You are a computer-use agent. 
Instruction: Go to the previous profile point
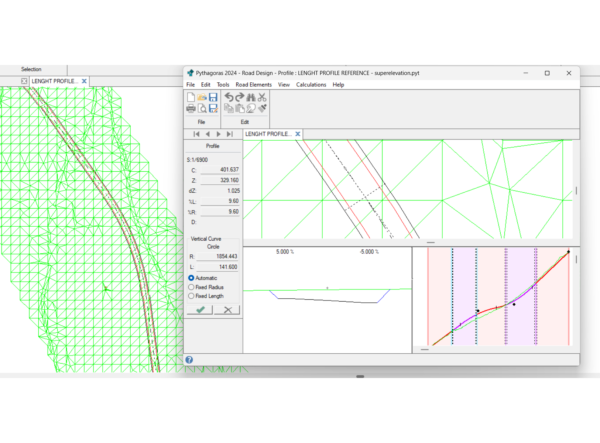click(207, 134)
